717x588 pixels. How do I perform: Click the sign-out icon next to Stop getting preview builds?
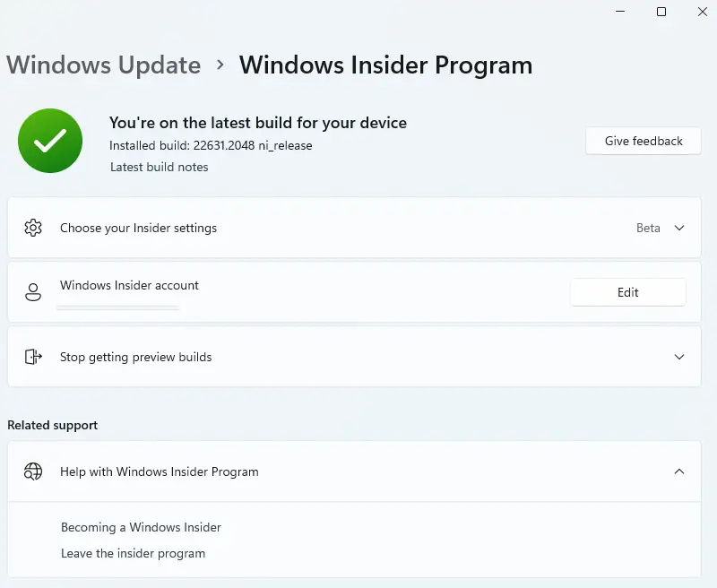point(33,357)
